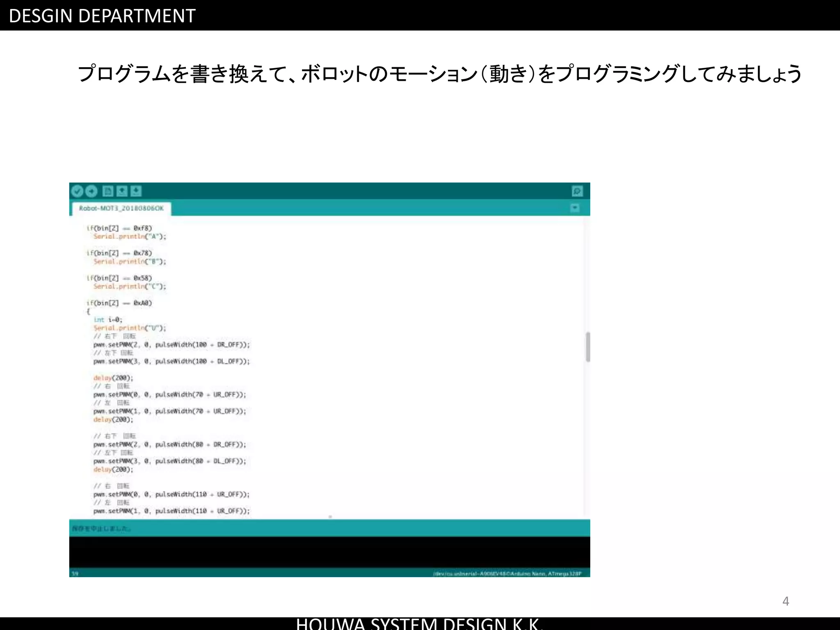Click the Upload arrow icon

pyautogui.click(x=91, y=191)
